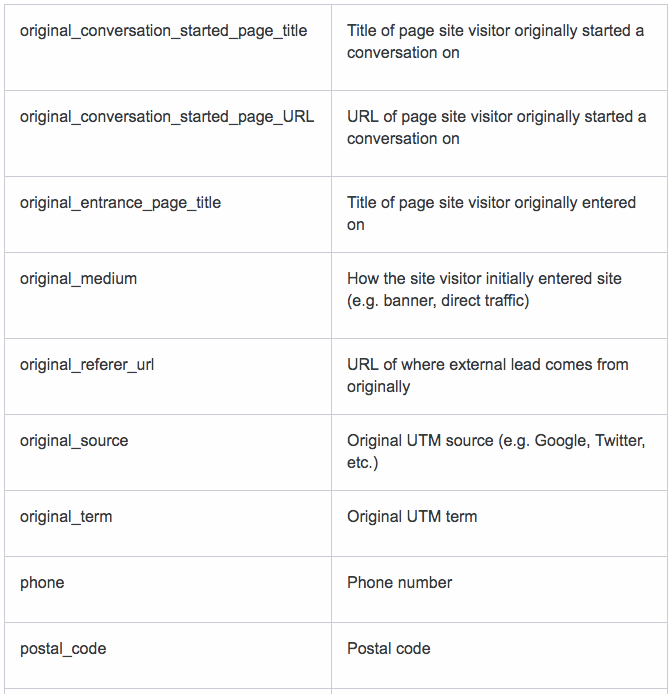Screen dimensions: 672x694
Task: Select the '(e.g. banner, direct traffic)' text
Action: tap(438, 301)
